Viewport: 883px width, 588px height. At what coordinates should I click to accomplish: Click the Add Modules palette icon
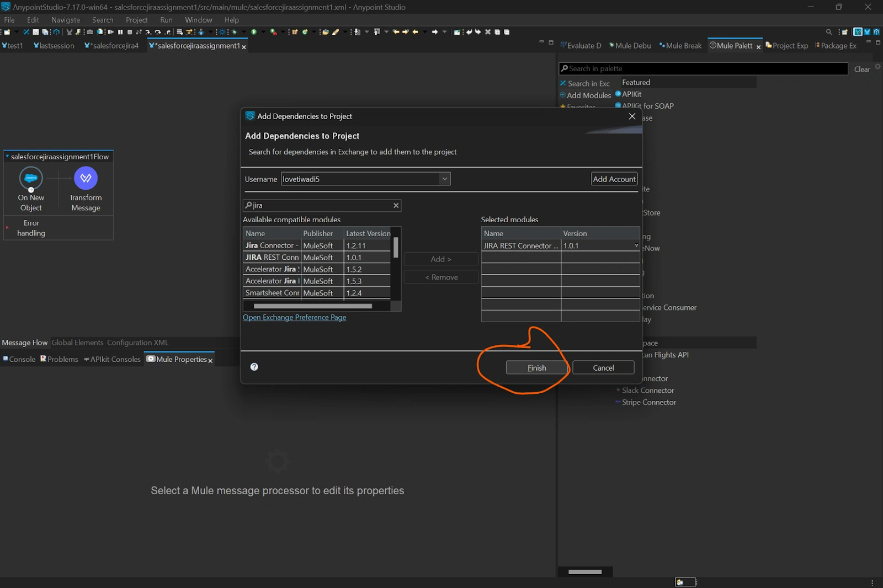point(563,95)
